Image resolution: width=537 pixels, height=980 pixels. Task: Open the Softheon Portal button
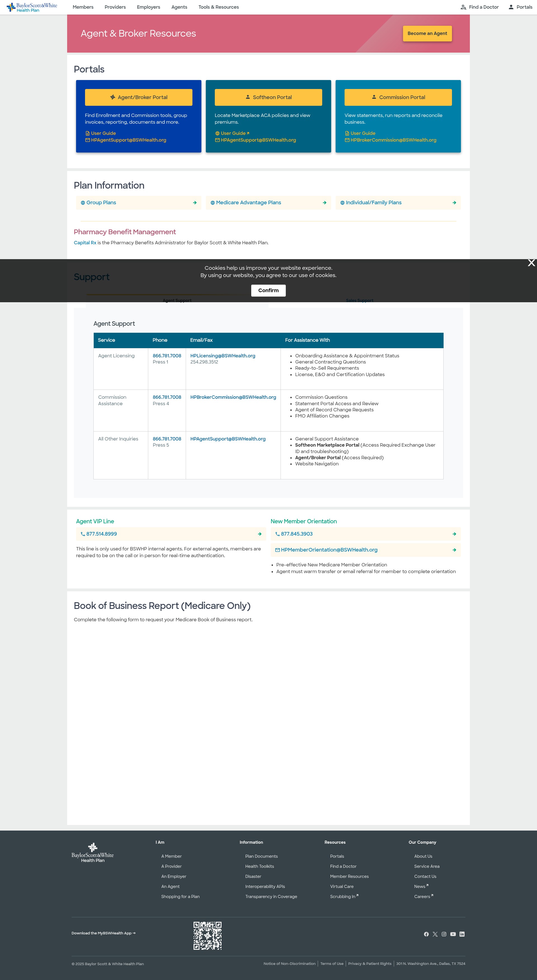268,97
